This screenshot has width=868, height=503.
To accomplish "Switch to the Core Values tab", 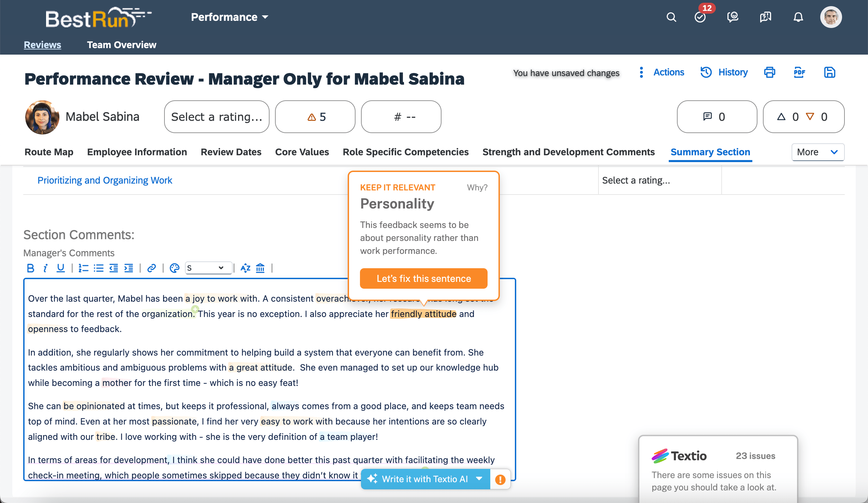I will click(x=302, y=152).
